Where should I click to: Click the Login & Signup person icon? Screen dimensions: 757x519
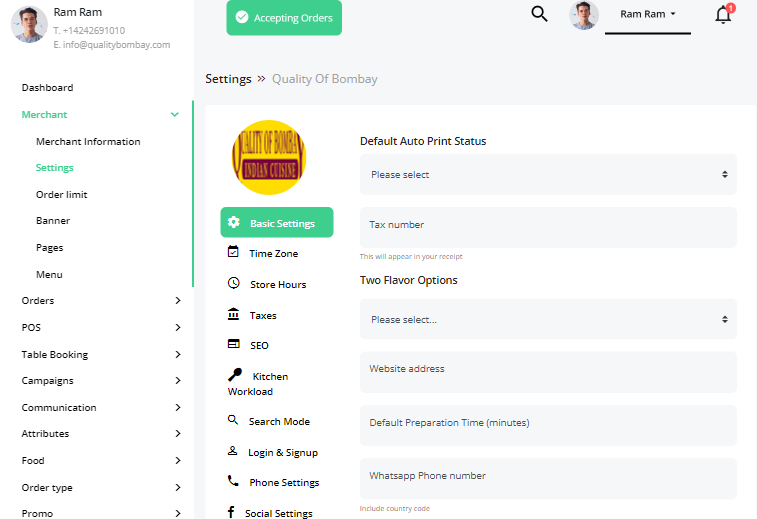[233, 452]
